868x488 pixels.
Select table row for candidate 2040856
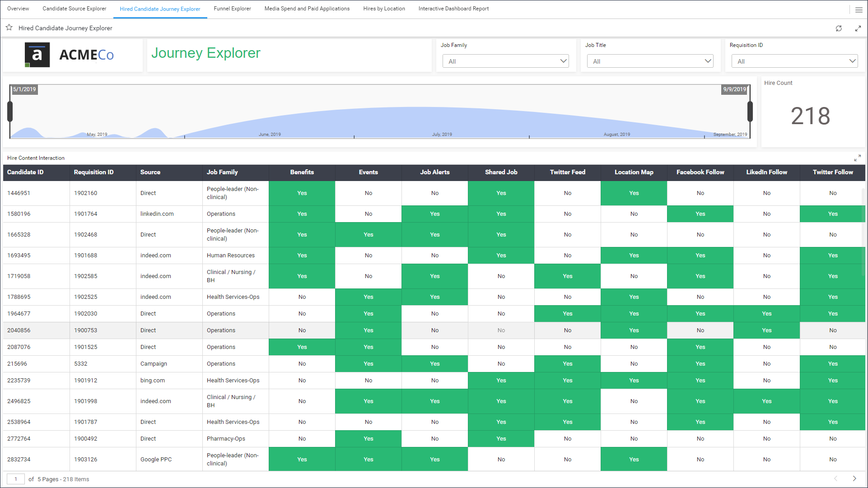19,330
